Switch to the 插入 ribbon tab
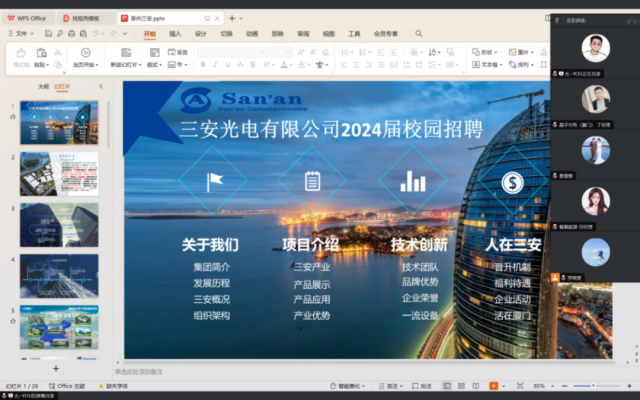The image size is (640, 400). pyautogui.click(x=175, y=33)
